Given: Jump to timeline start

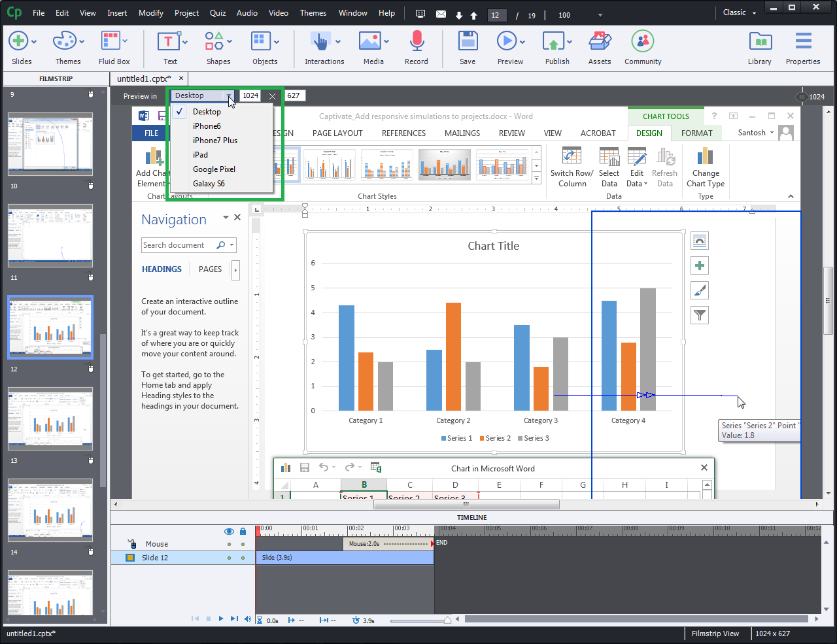Looking at the screenshot, I should pos(195,619).
